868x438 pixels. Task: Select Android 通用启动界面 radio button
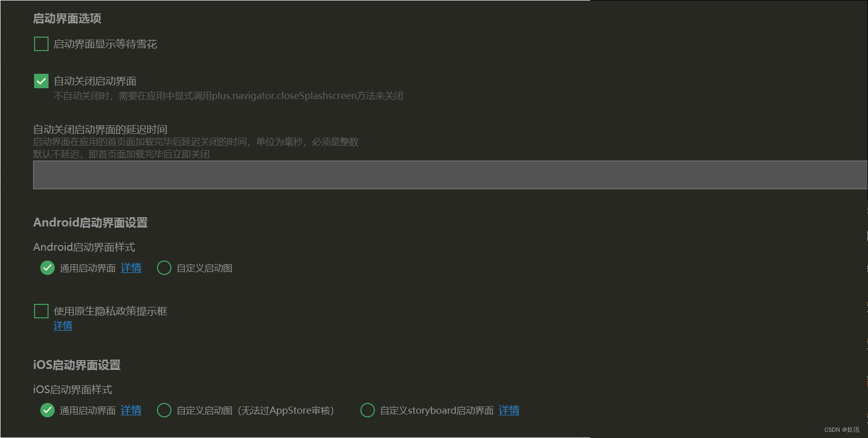click(x=48, y=268)
